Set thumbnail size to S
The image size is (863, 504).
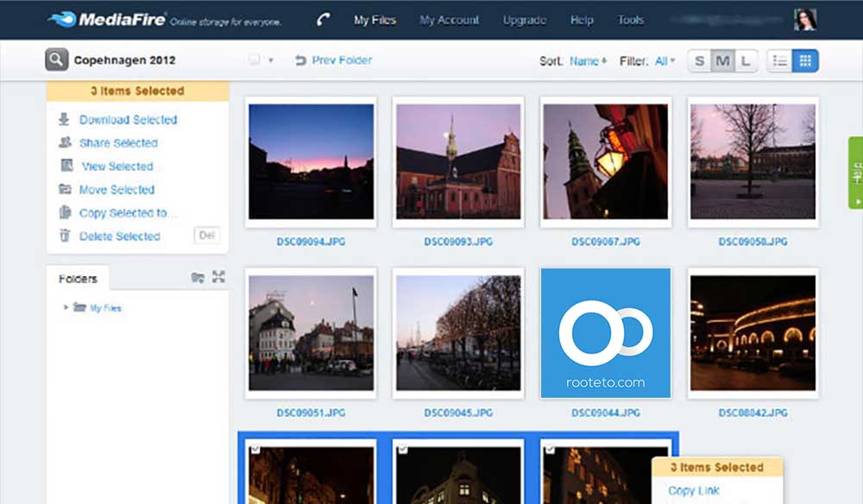point(700,60)
